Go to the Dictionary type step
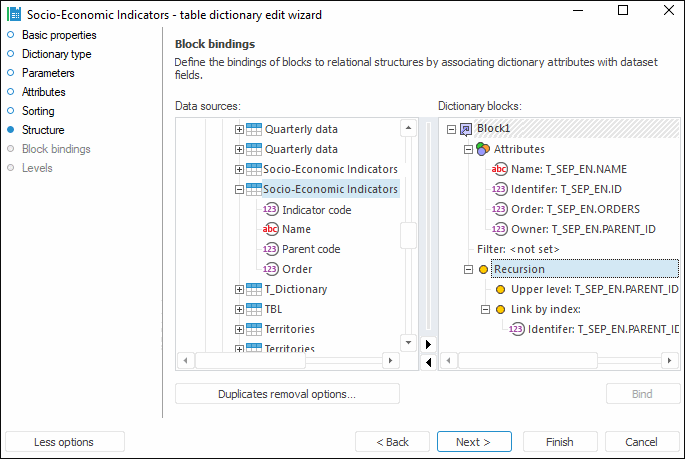 coord(56,54)
